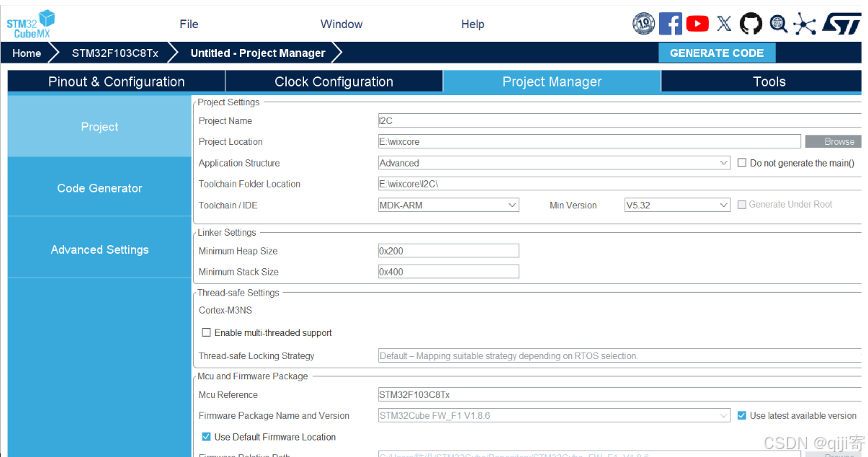Open Firmware Package Name and Version dropdown
This screenshot has height=457, width=868.
tap(555, 416)
